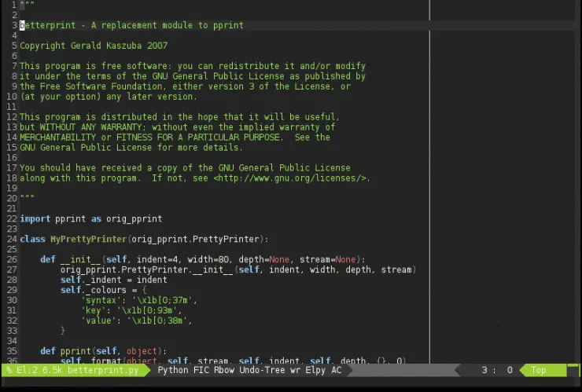Click the FIC minor mode indicator
This screenshot has height=392, width=582.
pyautogui.click(x=203, y=370)
